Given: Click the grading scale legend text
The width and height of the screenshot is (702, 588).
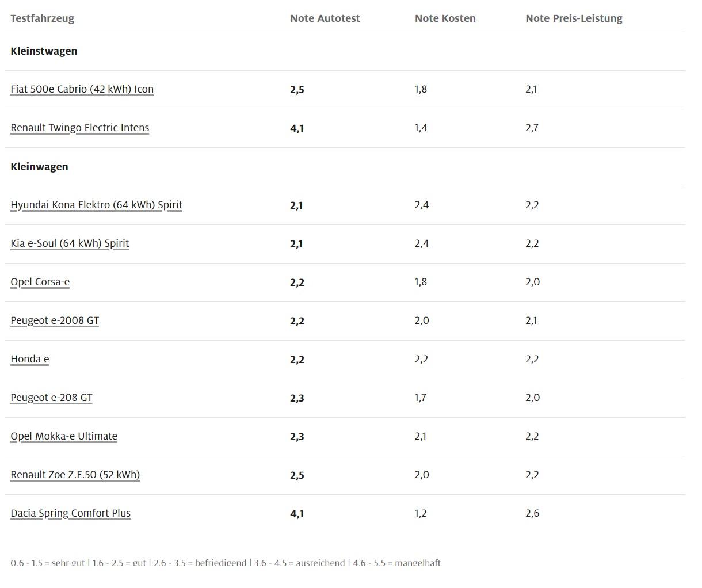Looking at the screenshot, I should coord(226,563).
